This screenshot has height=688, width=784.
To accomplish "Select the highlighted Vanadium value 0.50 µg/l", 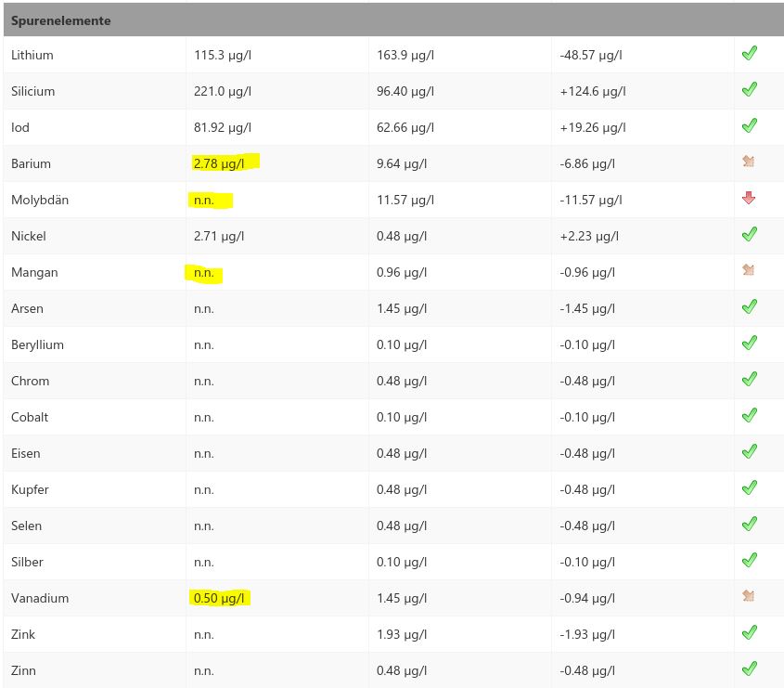I will [219, 598].
